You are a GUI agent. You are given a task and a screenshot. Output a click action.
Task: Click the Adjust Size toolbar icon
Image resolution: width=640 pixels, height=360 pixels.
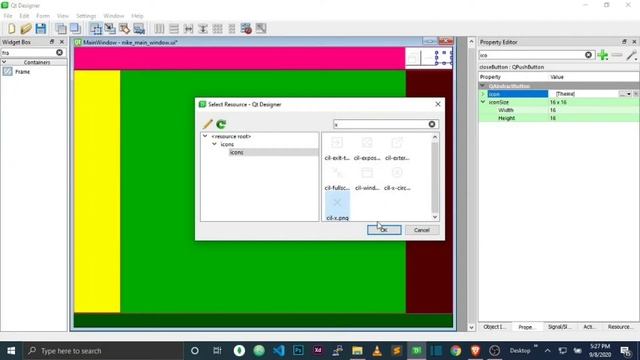[261, 29]
